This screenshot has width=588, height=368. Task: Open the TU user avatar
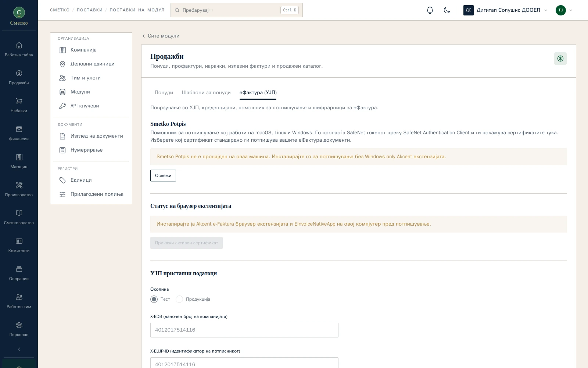click(560, 10)
